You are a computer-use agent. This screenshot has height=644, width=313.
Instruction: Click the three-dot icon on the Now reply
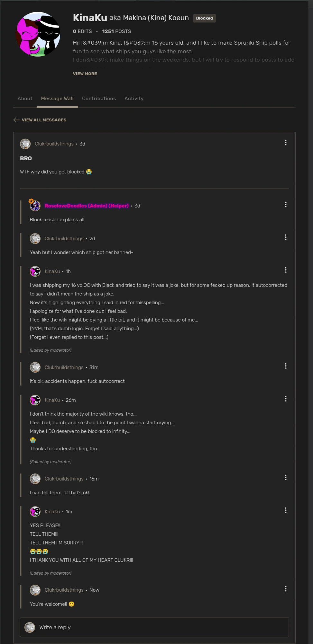[x=285, y=589]
